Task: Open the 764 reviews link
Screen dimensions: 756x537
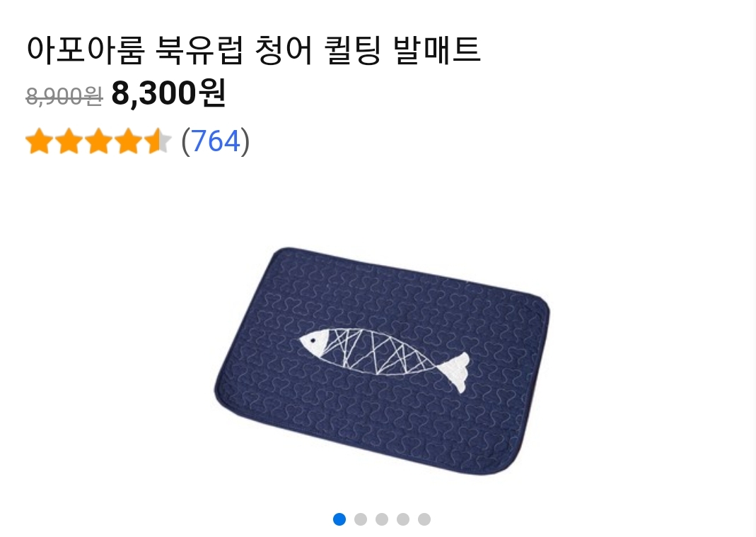Action: (216, 141)
